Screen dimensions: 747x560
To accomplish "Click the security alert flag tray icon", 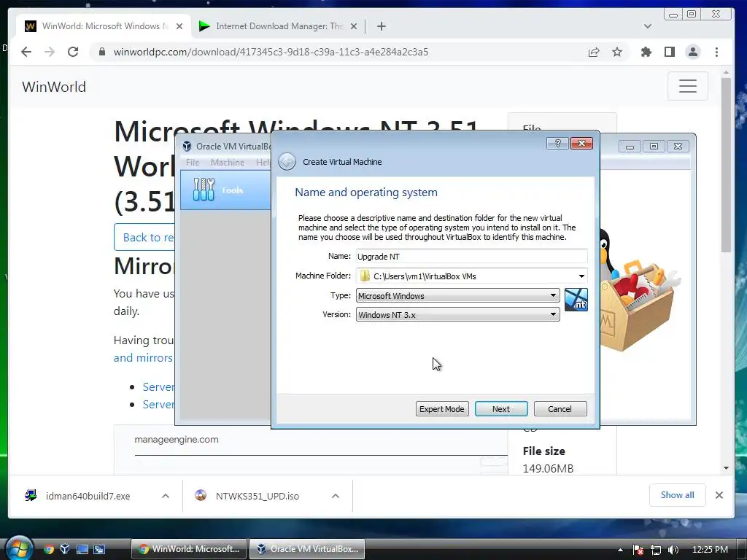I will pyautogui.click(x=638, y=550).
